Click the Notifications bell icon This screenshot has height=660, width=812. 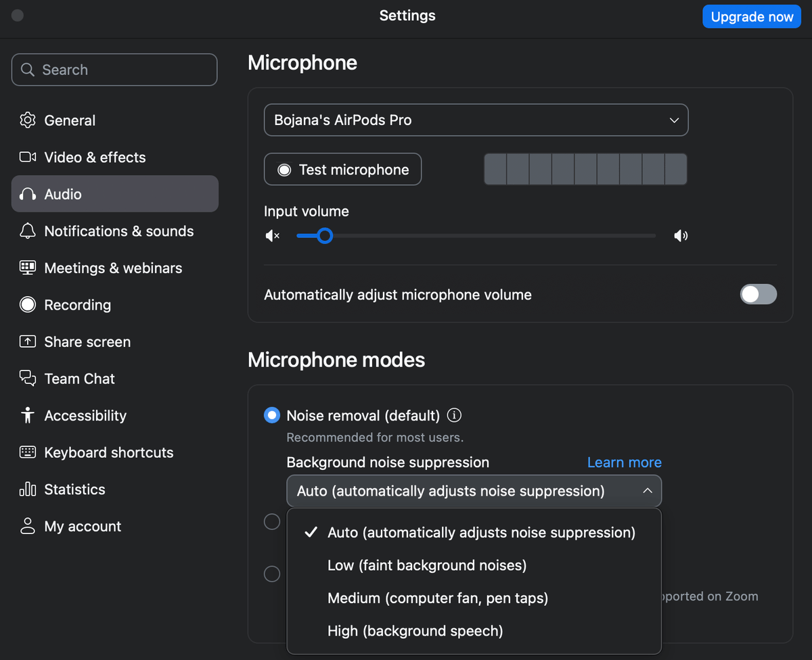click(x=28, y=231)
